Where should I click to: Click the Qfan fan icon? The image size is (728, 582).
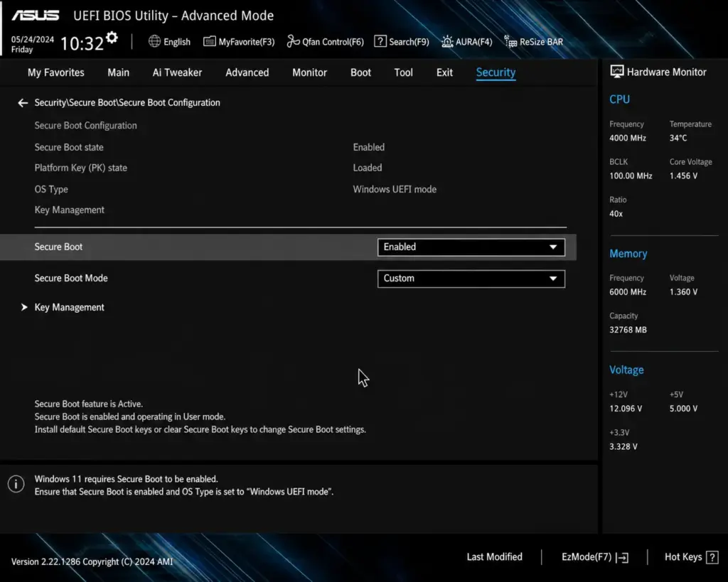293,41
